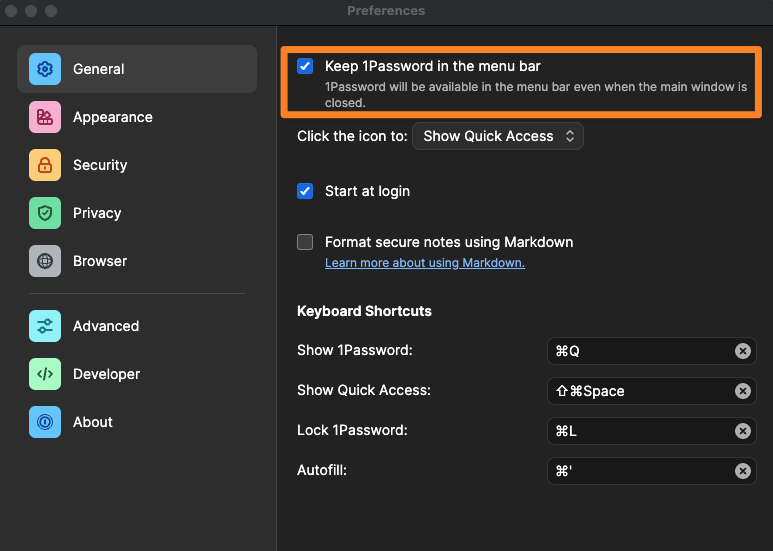The width and height of the screenshot is (773, 551).
Task: Select the Security padlock icon
Action: (x=45, y=165)
